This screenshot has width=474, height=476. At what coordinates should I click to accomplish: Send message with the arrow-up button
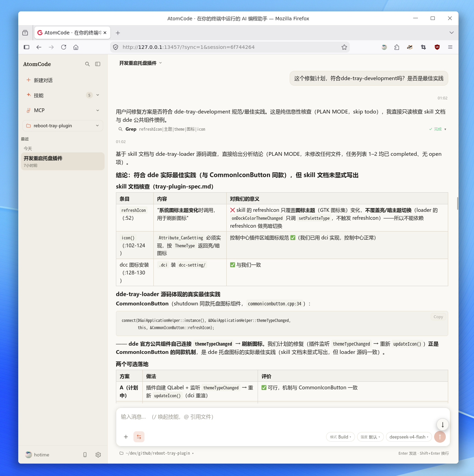[440, 437]
